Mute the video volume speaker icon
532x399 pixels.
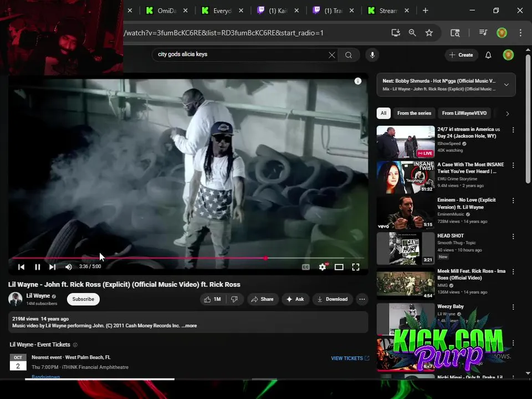click(69, 267)
